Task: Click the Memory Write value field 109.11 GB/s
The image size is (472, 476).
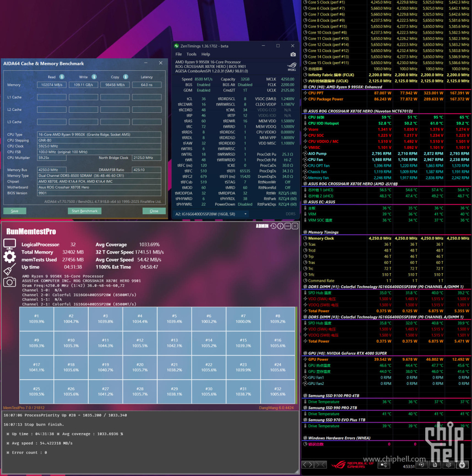Action: tap(83, 85)
